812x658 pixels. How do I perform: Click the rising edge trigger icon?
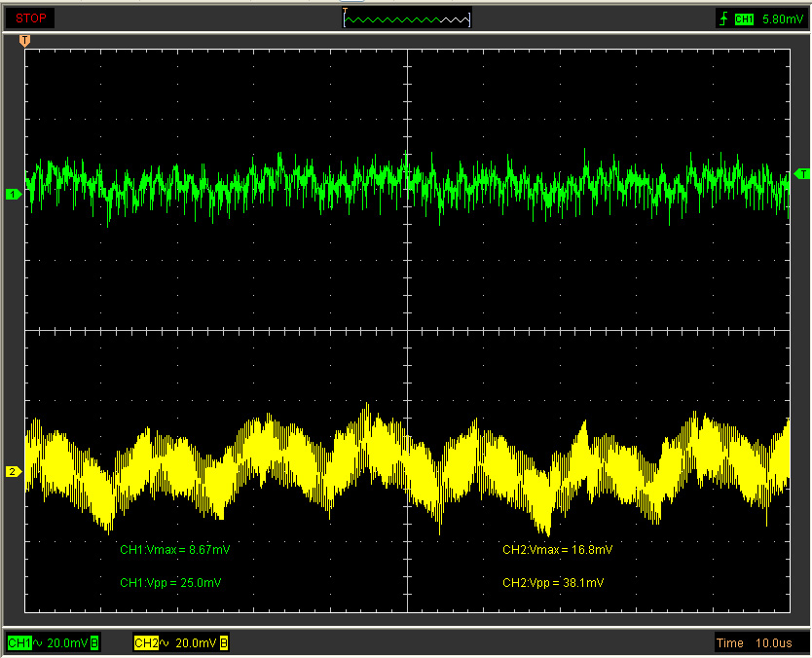coord(723,18)
